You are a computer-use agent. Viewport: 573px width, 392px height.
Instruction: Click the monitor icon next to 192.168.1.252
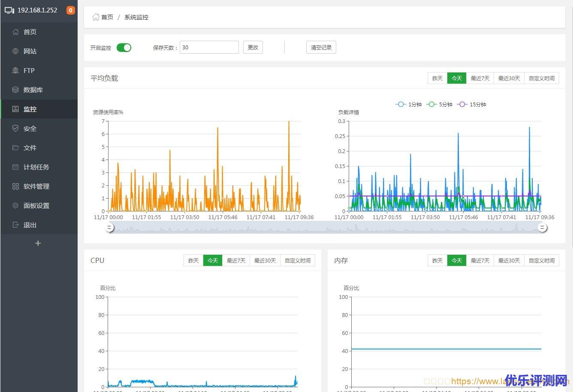coord(9,10)
